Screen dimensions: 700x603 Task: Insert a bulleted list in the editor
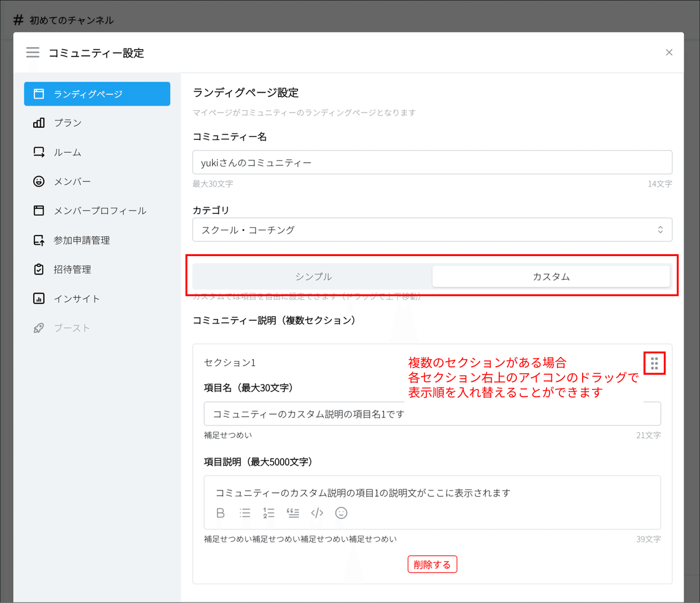click(245, 513)
